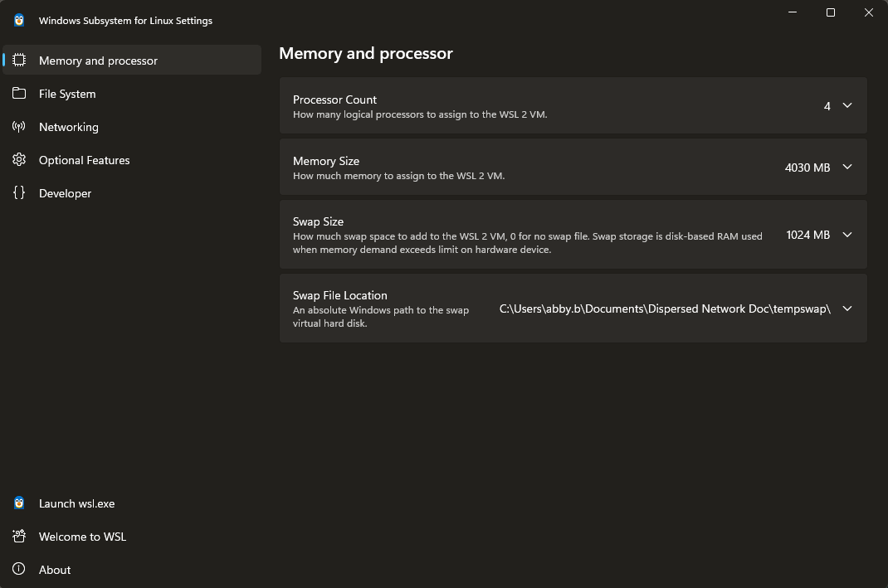Click the Memory and processor chip icon
Image resolution: width=888 pixels, height=588 pixels.
coord(19,60)
